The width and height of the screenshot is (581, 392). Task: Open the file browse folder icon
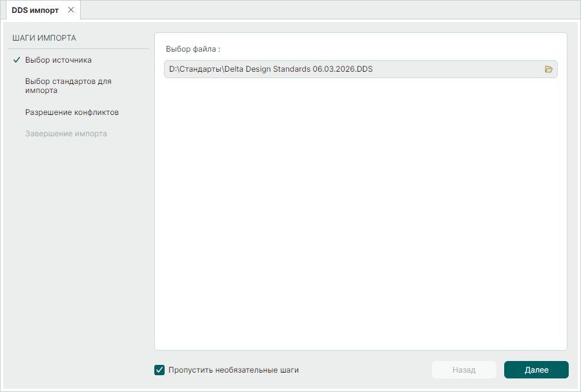(548, 69)
